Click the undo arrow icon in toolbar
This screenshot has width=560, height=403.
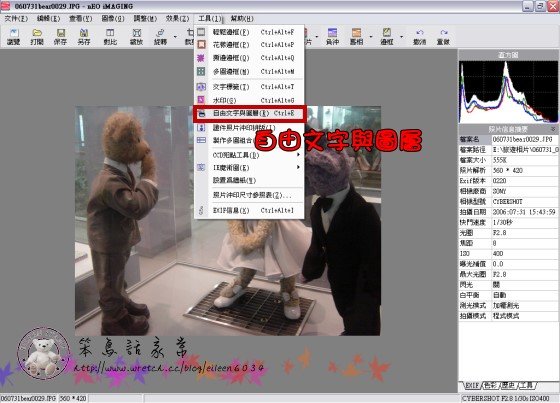point(420,37)
